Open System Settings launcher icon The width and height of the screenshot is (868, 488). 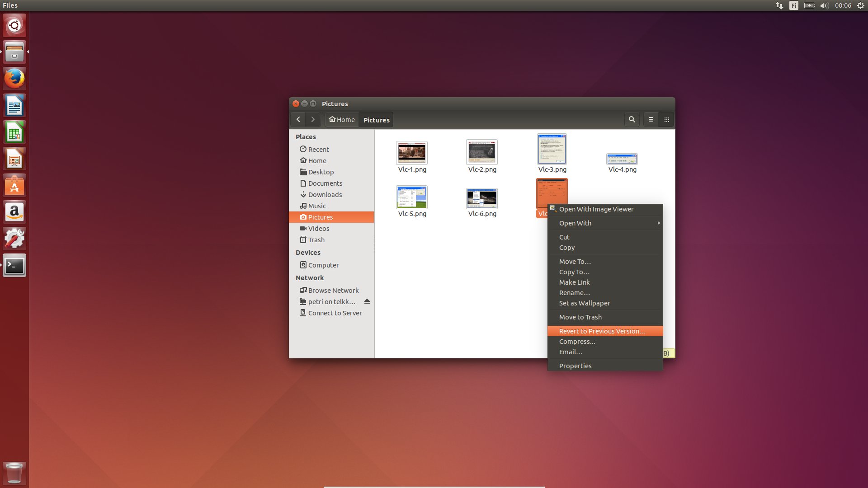coord(14,239)
